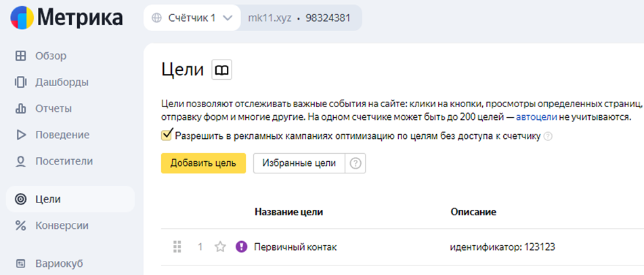Click the Metrika logo icon
Image resolution: width=644 pixels, height=275 pixels.
[22, 18]
